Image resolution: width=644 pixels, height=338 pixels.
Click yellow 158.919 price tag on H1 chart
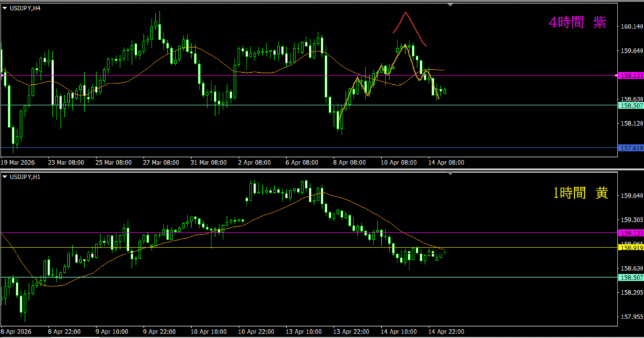coord(631,248)
